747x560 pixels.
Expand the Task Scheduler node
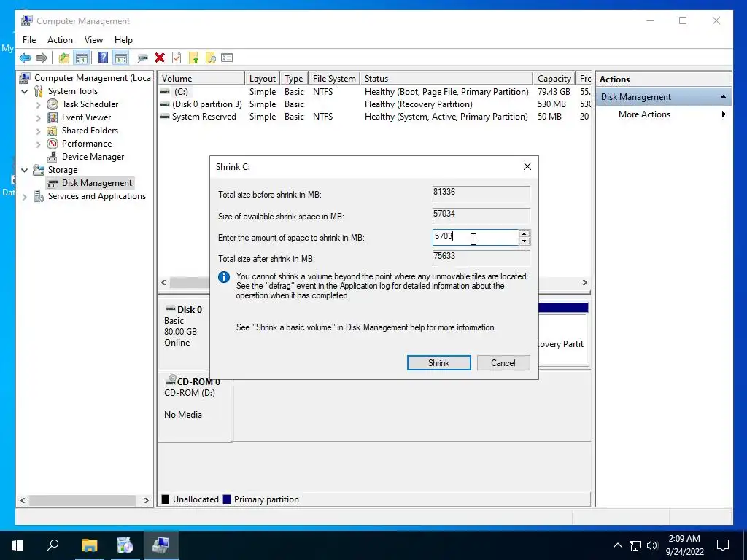(38, 104)
